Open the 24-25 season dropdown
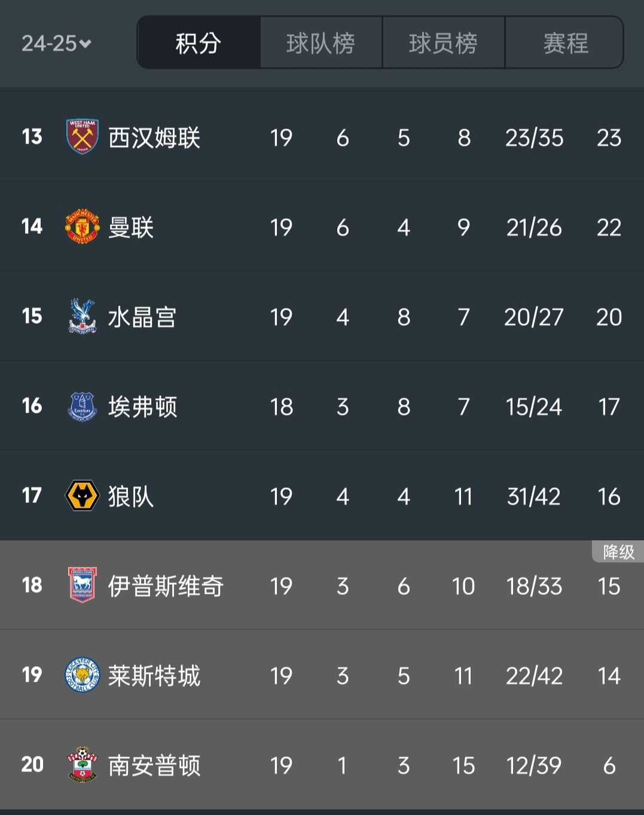The width and height of the screenshot is (644, 815). (x=56, y=43)
